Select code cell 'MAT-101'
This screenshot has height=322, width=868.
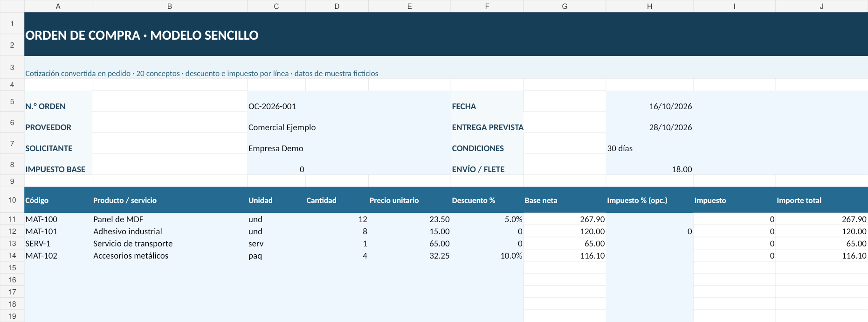point(58,231)
